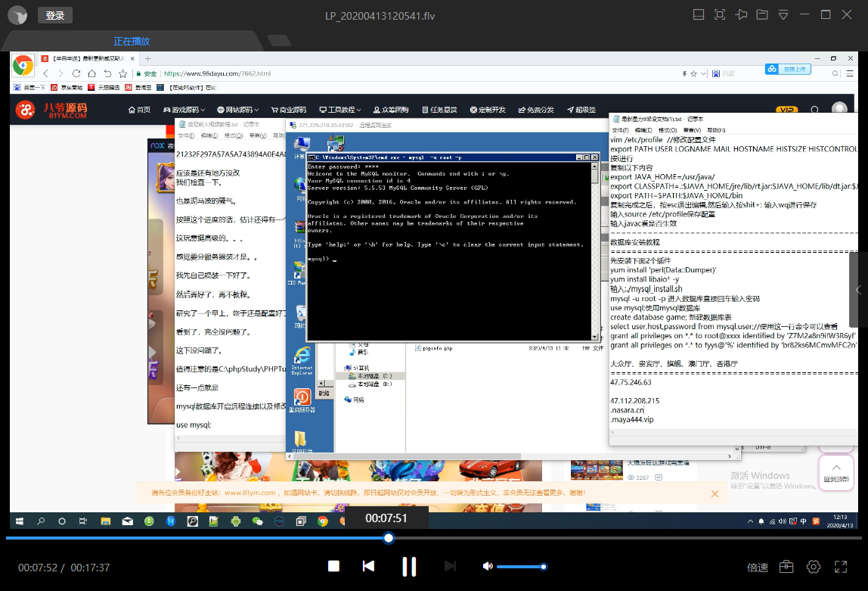Click the 重启服务器 desktop icon
The height and width of the screenshot is (591, 868).
(x=302, y=400)
